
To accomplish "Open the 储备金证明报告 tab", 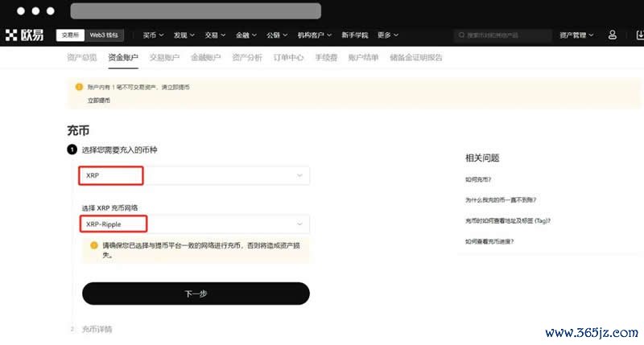I will coord(416,57).
